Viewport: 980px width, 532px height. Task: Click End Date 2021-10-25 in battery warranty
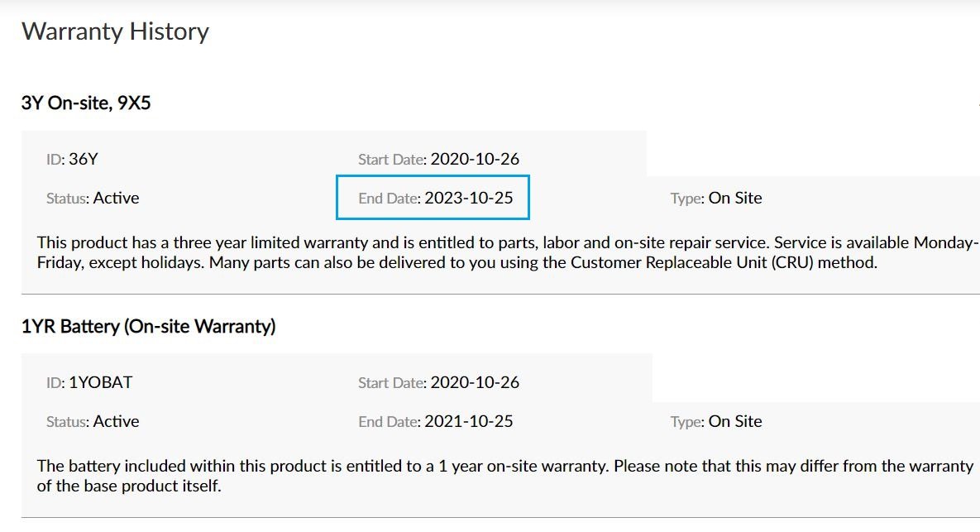tap(468, 421)
